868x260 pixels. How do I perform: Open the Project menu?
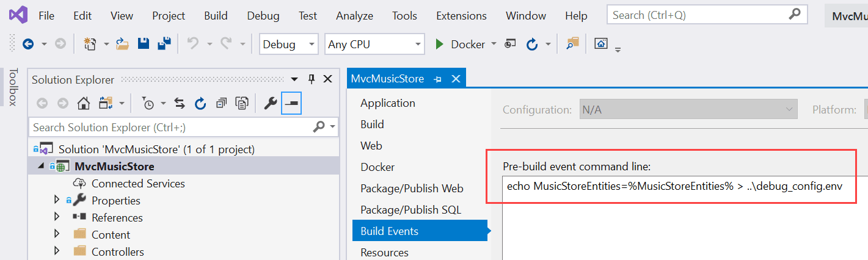click(169, 16)
